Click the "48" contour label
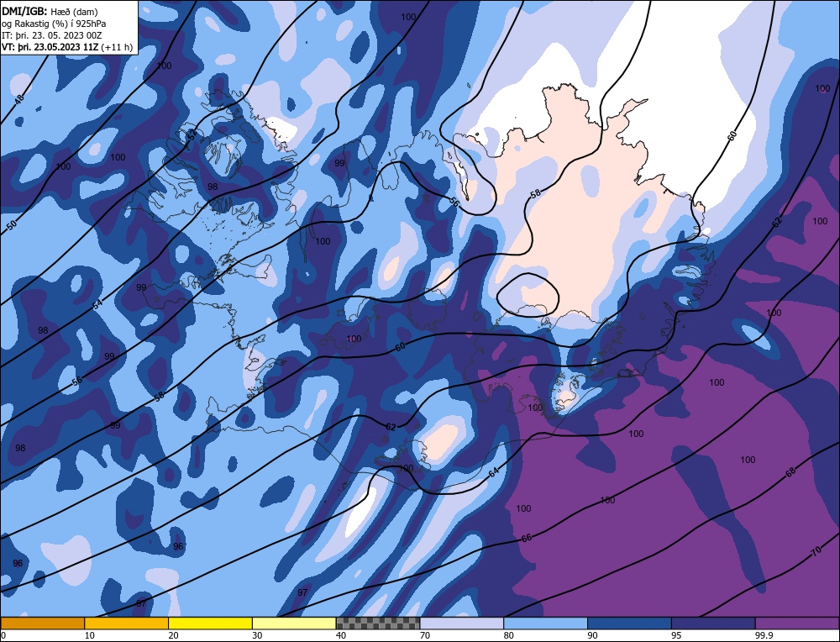The height and width of the screenshot is (642, 840). (19, 100)
